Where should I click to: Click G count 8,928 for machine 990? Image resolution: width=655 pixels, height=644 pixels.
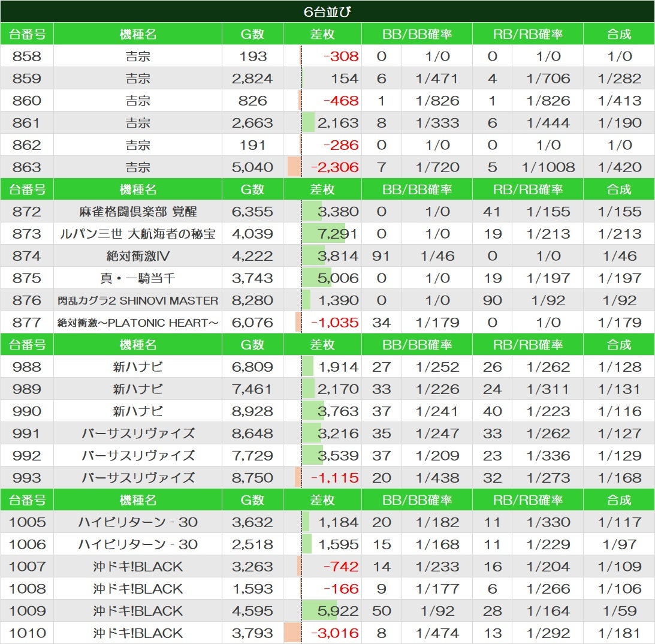click(x=252, y=411)
